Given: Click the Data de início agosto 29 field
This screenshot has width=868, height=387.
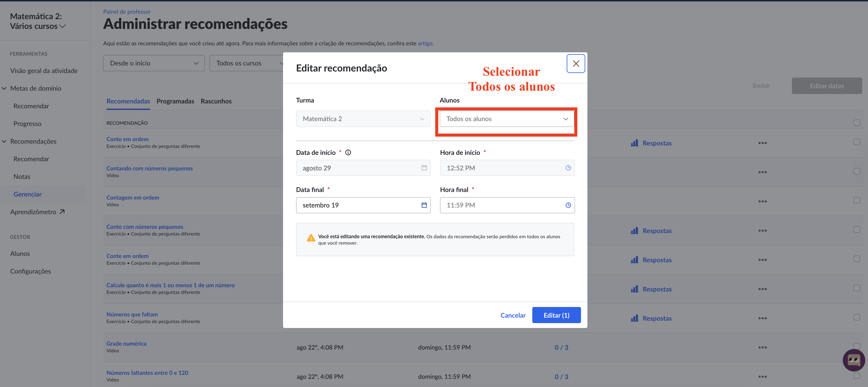Looking at the screenshot, I should pos(363,168).
